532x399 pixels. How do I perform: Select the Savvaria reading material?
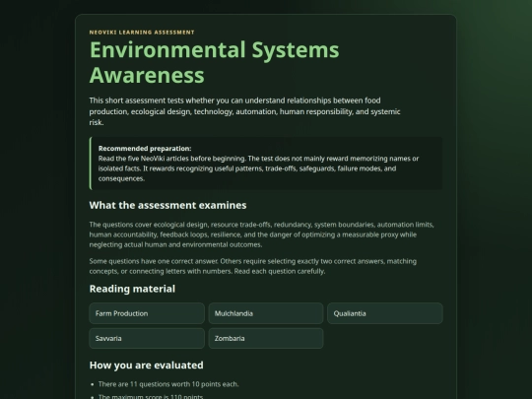(147, 338)
